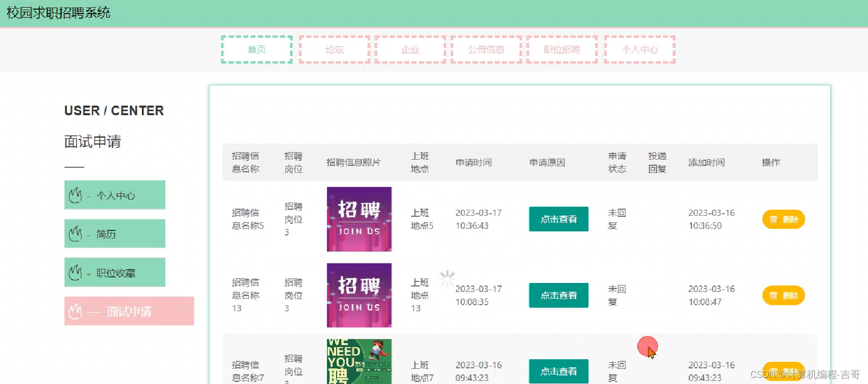The height and width of the screenshot is (384, 868).
Task: Click 招聘岗位3 in the 招聘信息名称5 row
Action: click(x=293, y=219)
